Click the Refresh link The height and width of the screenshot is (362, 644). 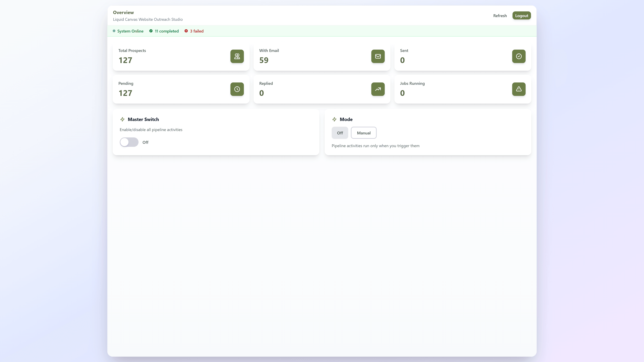point(500,15)
